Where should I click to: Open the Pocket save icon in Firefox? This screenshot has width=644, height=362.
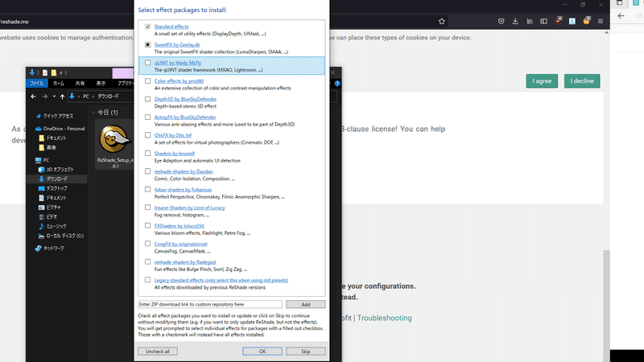[x=501, y=22]
